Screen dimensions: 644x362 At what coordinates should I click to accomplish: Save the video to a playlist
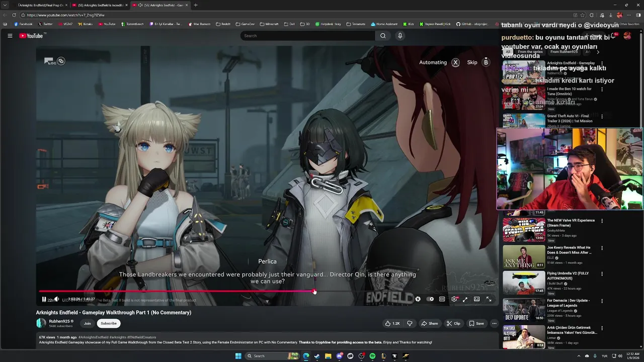[x=476, y=323]
